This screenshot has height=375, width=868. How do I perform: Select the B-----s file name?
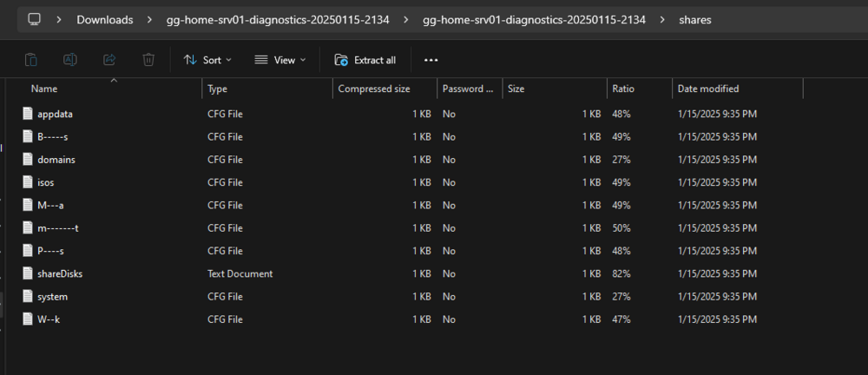pyautogui.click(x=53, y=137)
